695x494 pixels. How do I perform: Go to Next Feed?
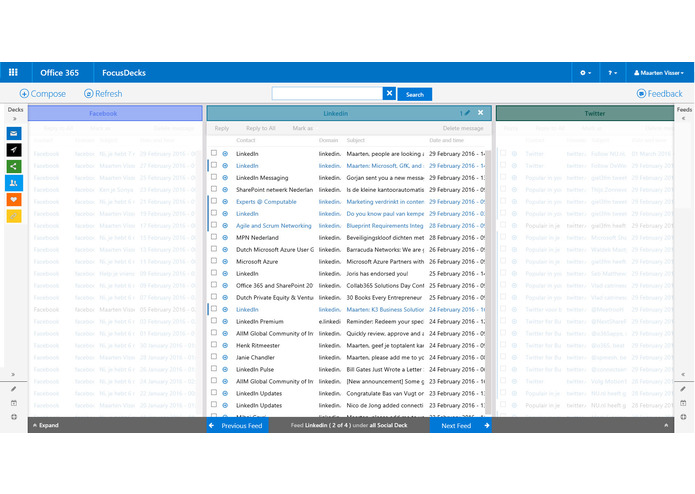click(x=461, y=425)
